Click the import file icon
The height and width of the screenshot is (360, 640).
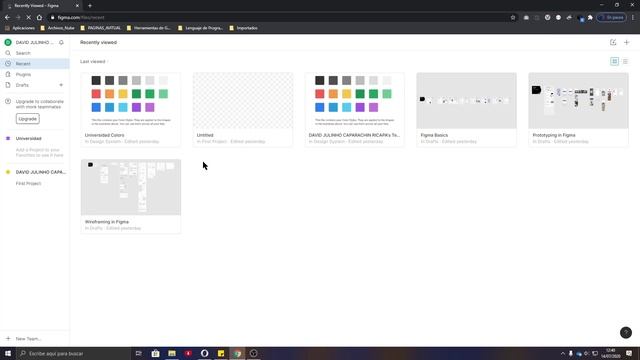[613, 42]
